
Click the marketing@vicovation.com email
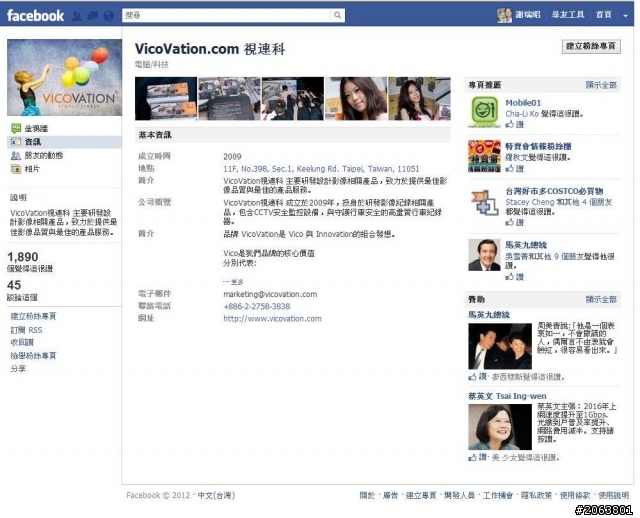(270, 294)
